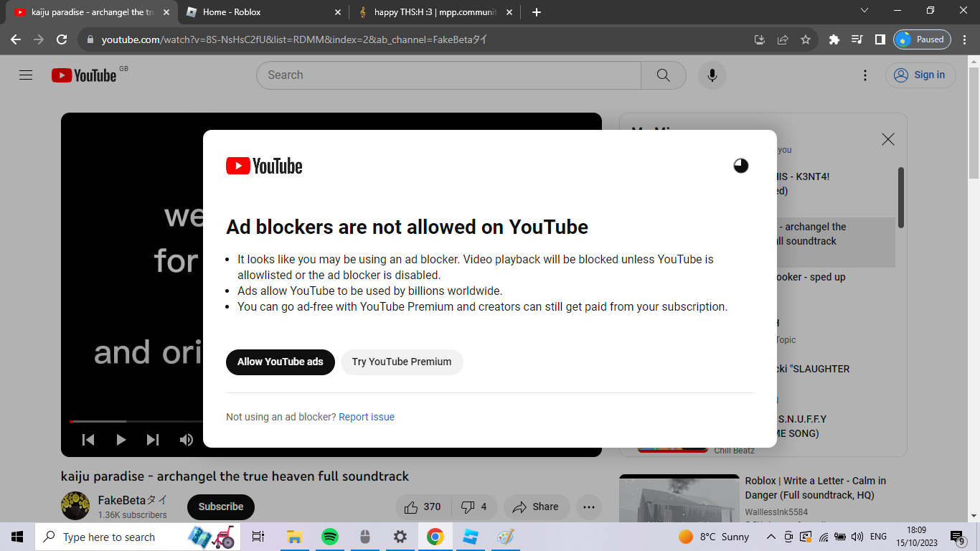Image resolution: width=980 pixels, height=551 pixels.
Task: Click the countdown timer icon in the dialog
Action: pyautogui.click(x=741, y=166)
